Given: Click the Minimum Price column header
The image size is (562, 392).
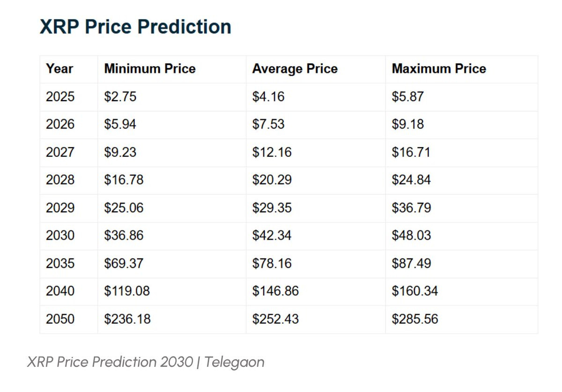Looking at the screenshot, I should (x=149, y=69).
